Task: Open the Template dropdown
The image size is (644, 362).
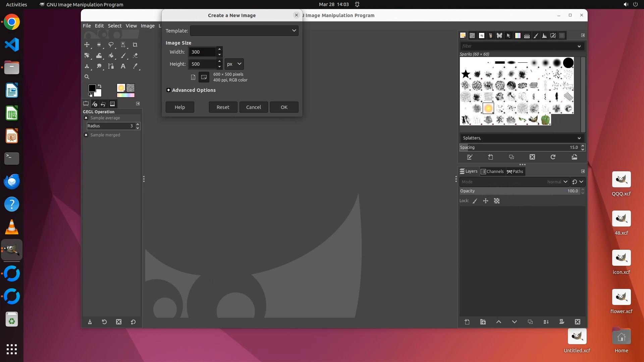Action: tap(244, 31)
